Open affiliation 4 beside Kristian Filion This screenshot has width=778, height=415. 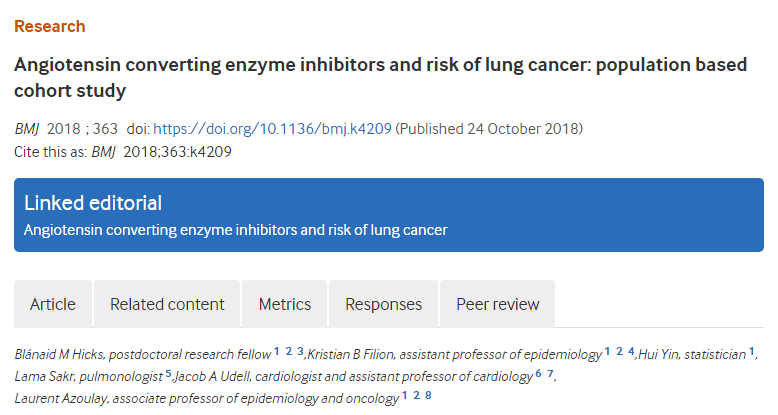coord(631,351)
